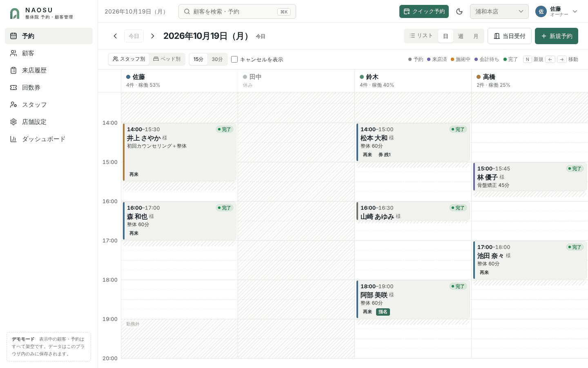Select 30分 time interval
Viewport: 588px width, 368px height.
pyautogui.click(x=217, y=59)
